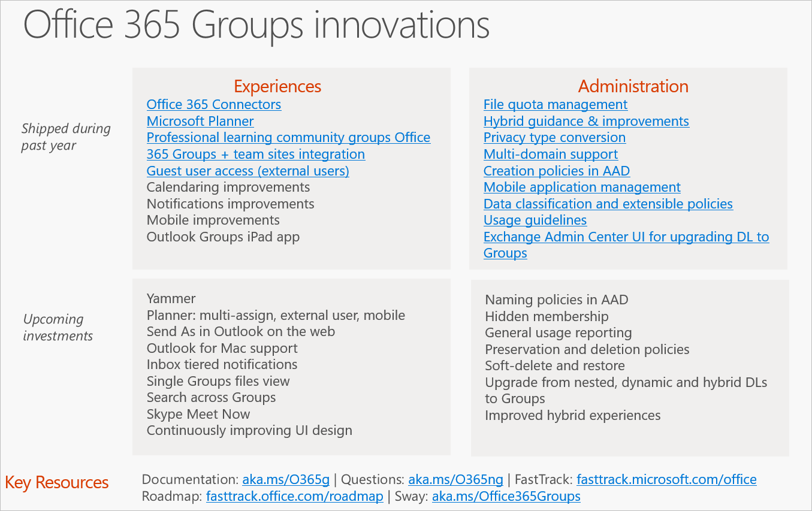Click the Microsoft Planner hyperlink
Viewport: 812px width, 511px height.
tap(200, 121)
